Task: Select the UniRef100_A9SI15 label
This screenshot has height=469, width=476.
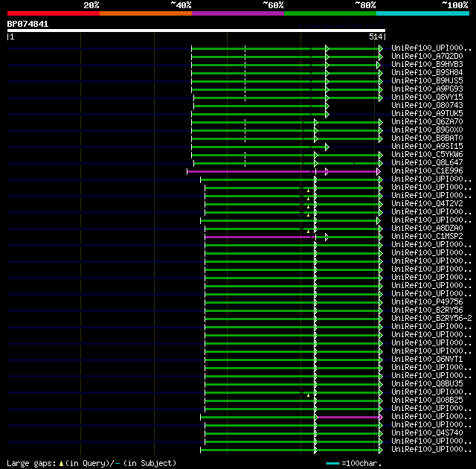Action: pos(427,147)
